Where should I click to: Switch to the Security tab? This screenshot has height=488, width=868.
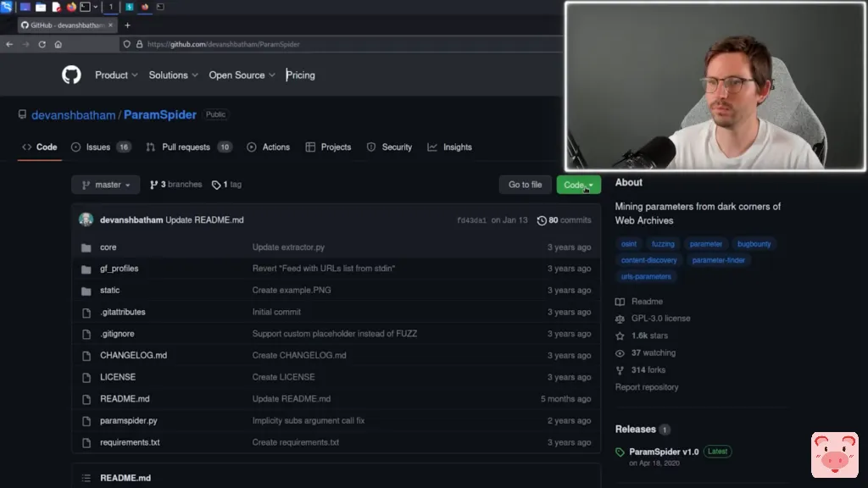tap(390, 147)
